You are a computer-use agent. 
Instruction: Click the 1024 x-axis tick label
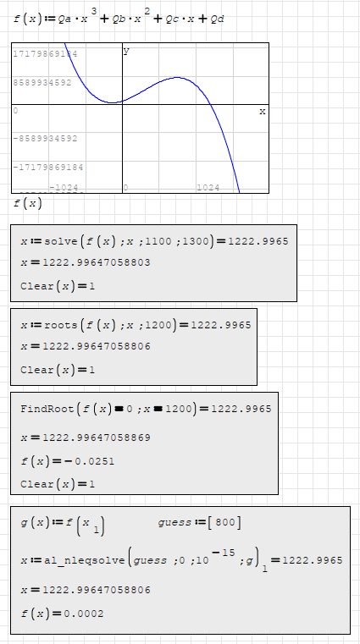[x=208, y=188]
